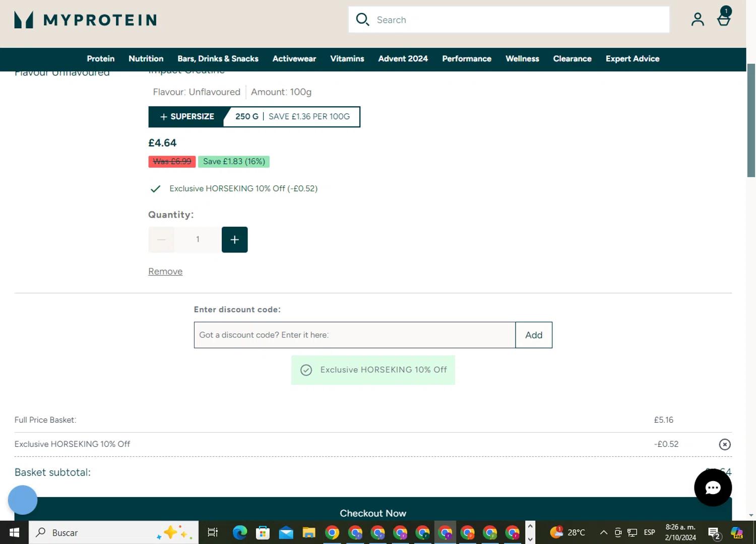Open the Vitamins menu
The height and width of the screenshot is (544, 756).
pyautogui.click(x=347, y=59)
